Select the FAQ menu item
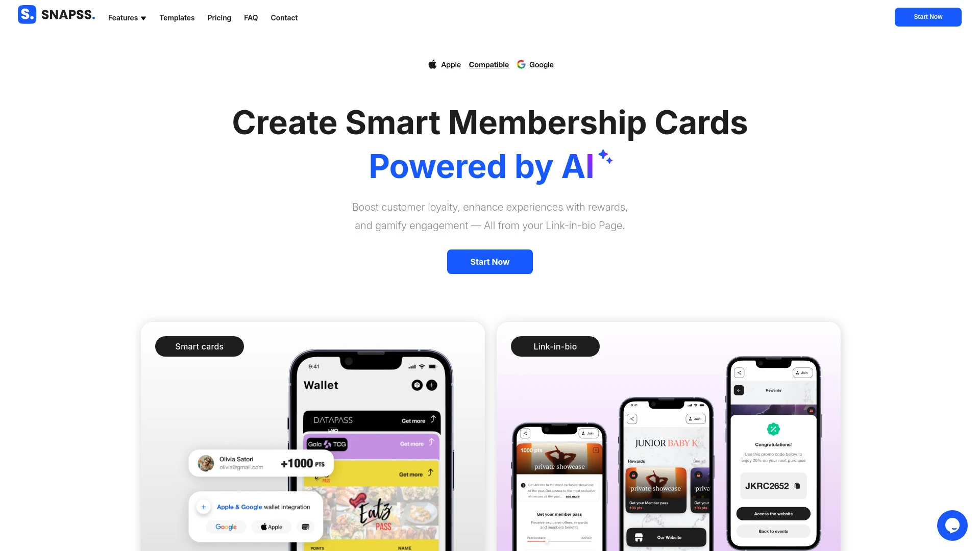Screen dimensions: 980x551 [251, 18]
